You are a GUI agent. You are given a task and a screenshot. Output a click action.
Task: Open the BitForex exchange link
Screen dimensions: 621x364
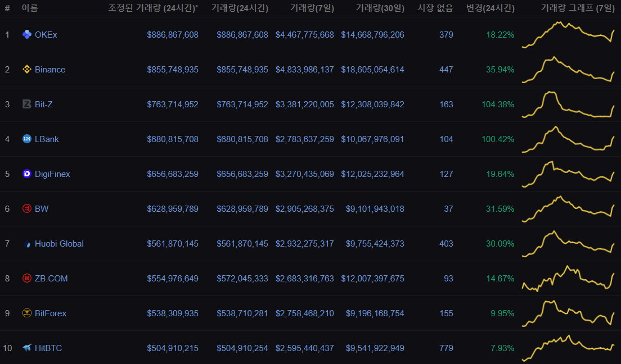click(50, 313)
